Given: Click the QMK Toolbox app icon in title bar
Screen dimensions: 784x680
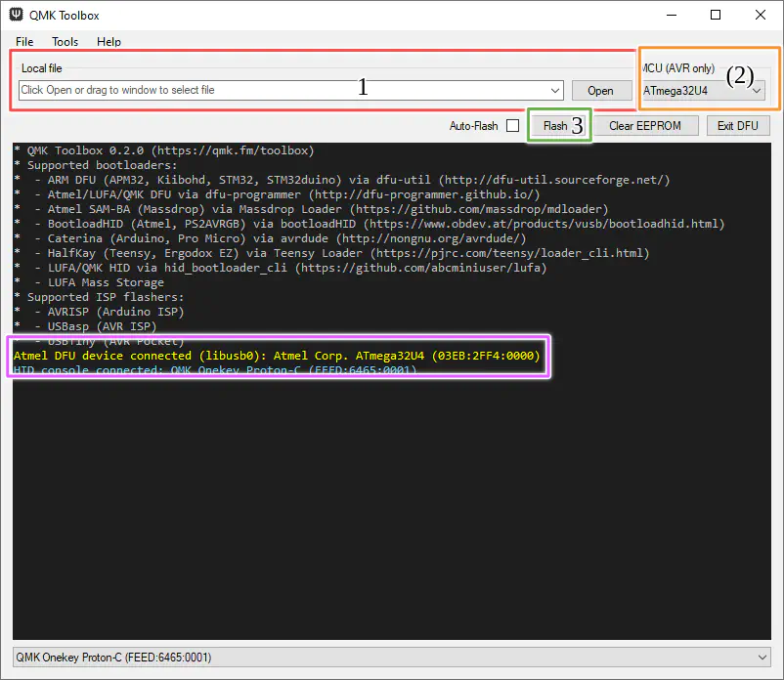Looking at the screenshot, I should (x=17, y=15).
